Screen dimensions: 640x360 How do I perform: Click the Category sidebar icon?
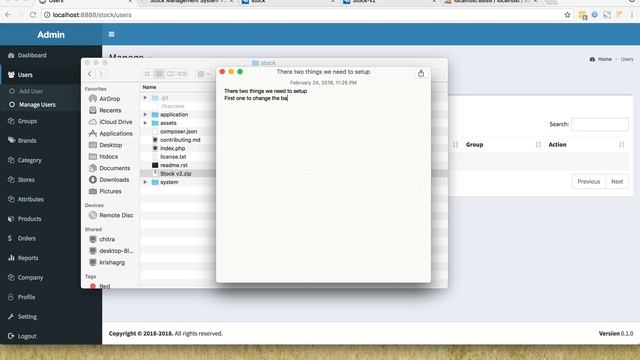coord(11,160)
